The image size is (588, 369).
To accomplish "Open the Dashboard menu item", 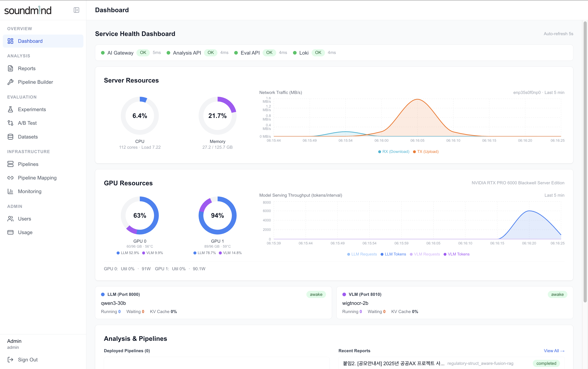I will pyautogui.click(x=43, y=41).
